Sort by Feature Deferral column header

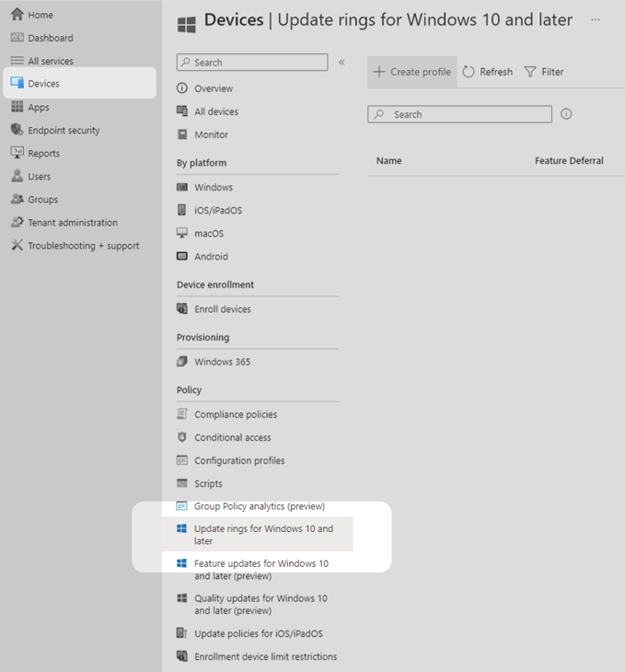tap(569, 161)
